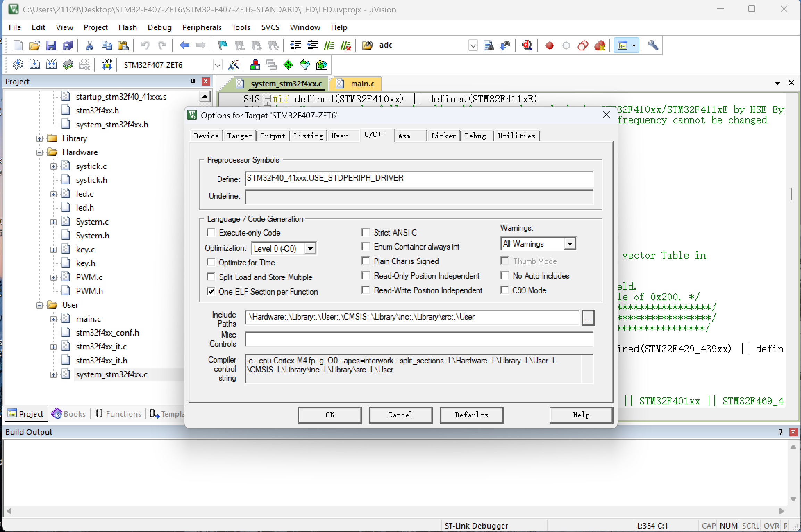Select PWM.h in the project tree
This screenshot has height=532, width=801.
click(90, 291)
